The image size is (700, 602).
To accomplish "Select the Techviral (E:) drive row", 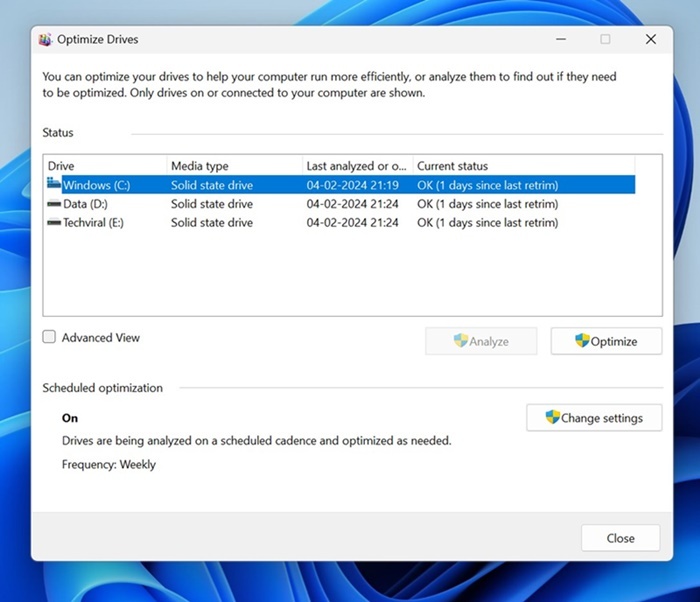I will pos(341,222).
